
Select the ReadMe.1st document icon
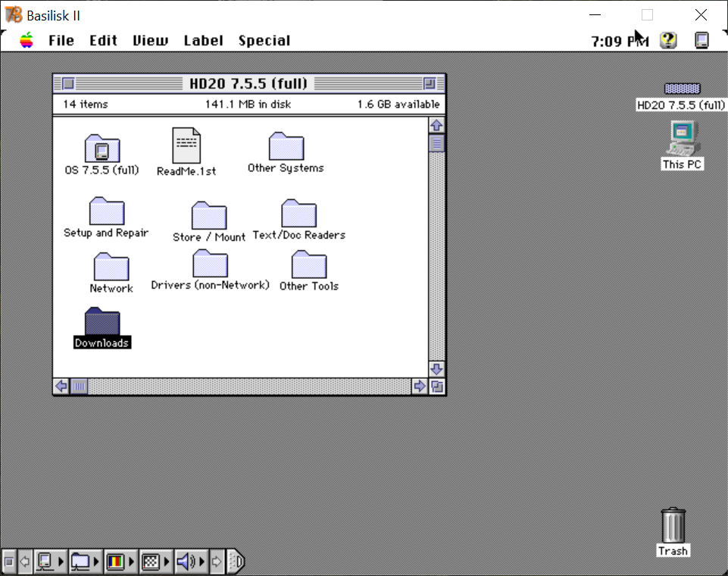coord(186,146)
